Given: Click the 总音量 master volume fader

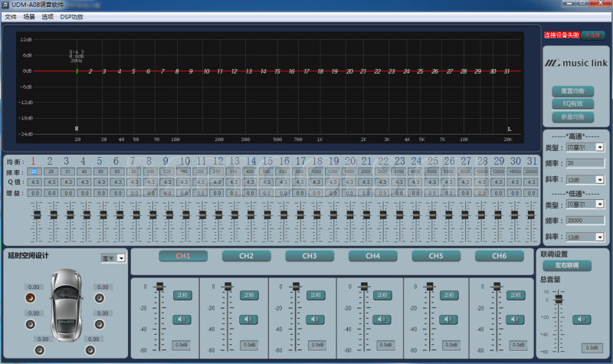Looking at the screenshot, I should pyautogui.click(x=559, y=299).
